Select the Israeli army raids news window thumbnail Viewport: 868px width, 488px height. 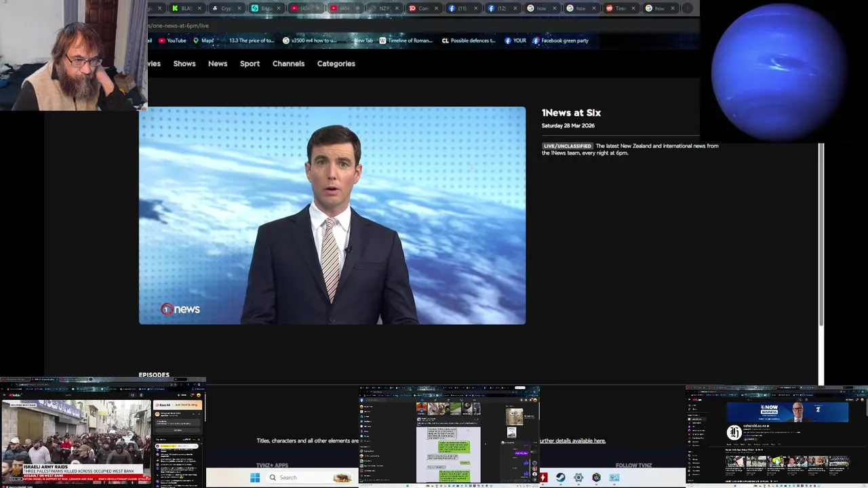[x=102, y=431]
